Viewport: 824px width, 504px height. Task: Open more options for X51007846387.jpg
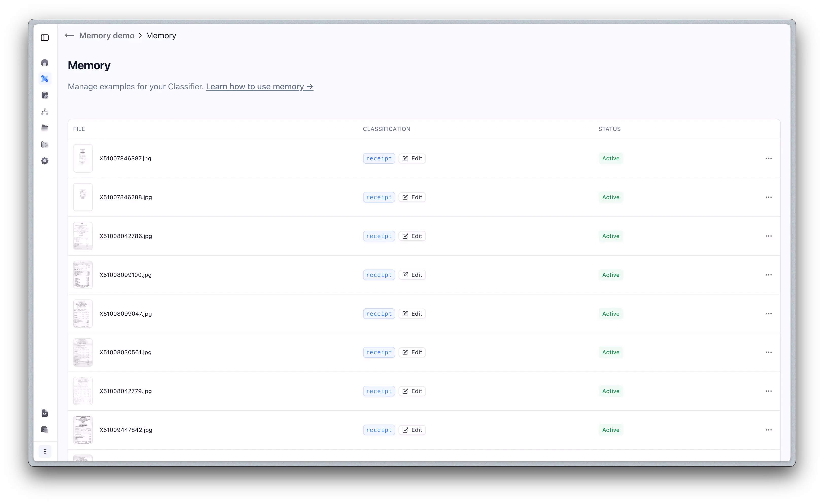(x=768, y=159)
